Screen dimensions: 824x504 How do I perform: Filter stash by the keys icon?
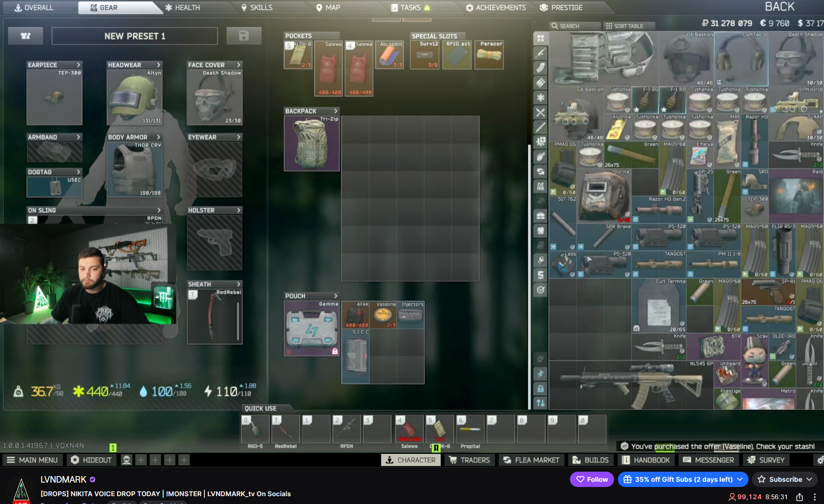541,260
